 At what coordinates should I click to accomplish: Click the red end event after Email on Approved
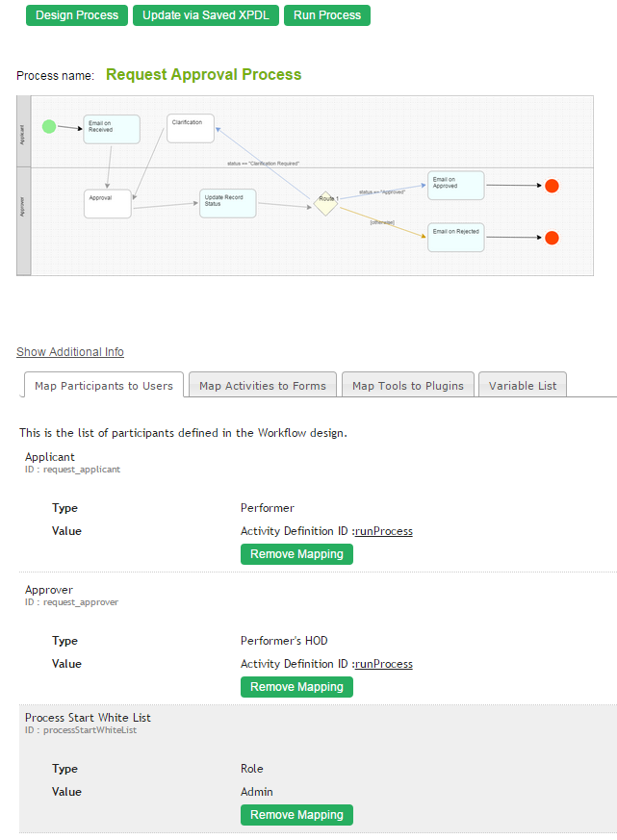tap(552, 186)
